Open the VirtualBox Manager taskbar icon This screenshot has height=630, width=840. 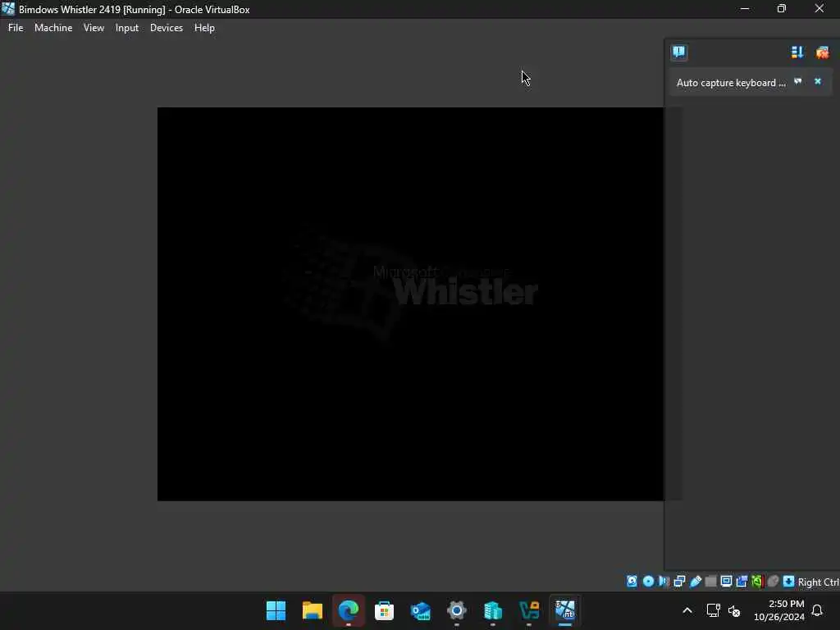click(x=529, y=610)
